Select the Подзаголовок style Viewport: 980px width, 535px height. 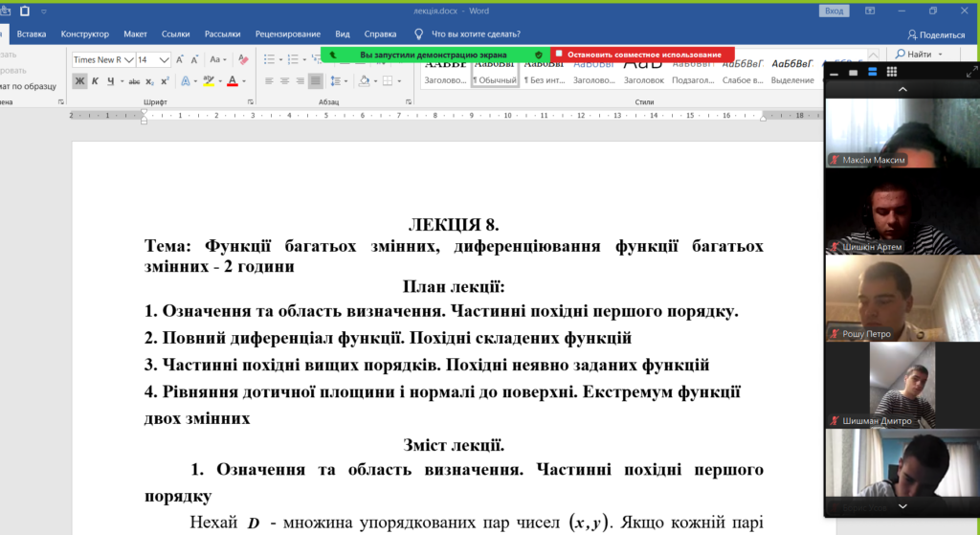pyautogui.click(x=693, y=74)
